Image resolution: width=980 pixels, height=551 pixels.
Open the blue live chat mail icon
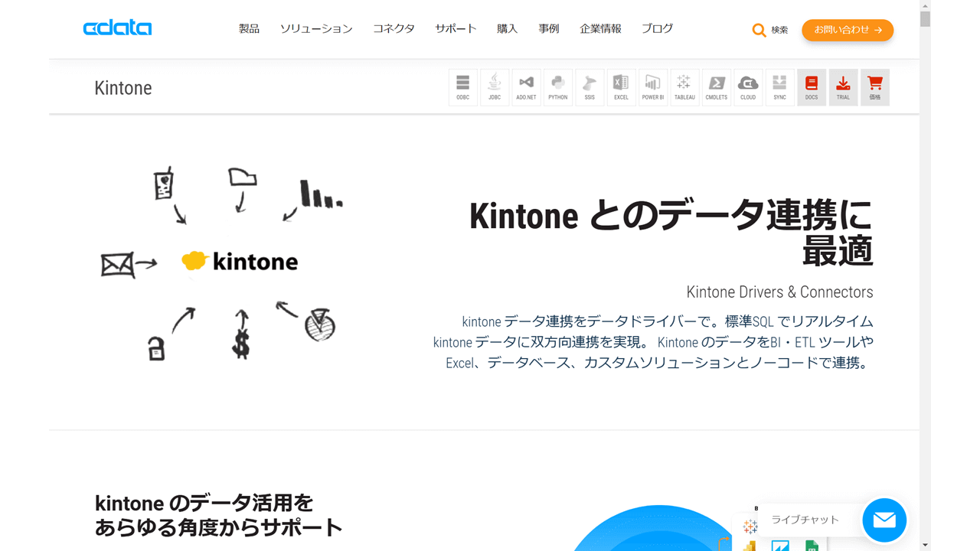click(x=884, y=520)
